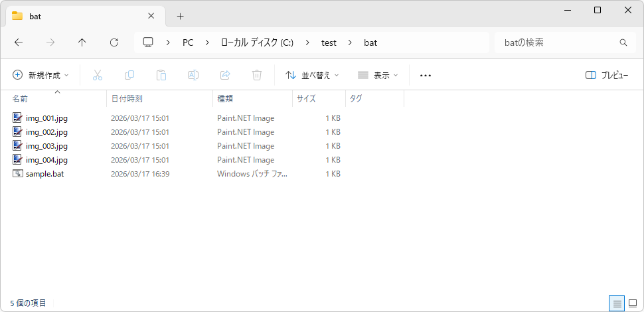
Task: Sort by タグ column header
Action: [375, 98]
